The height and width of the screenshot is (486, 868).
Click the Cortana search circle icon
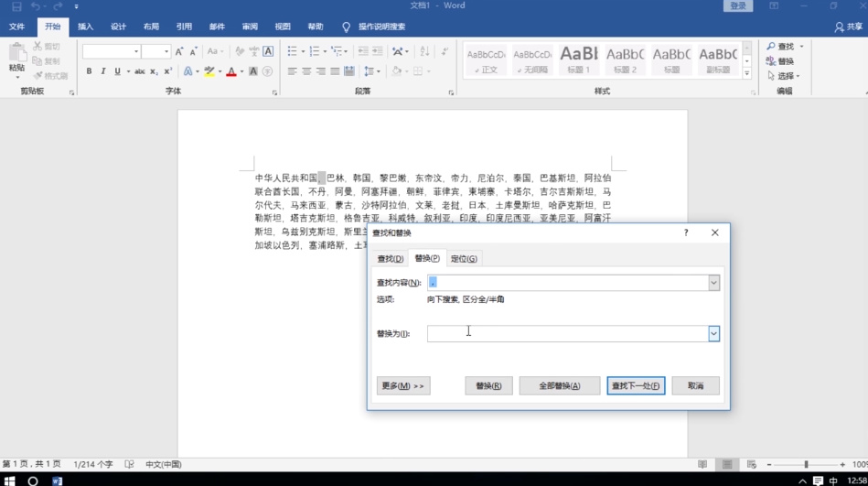click(x=33, y=481)
